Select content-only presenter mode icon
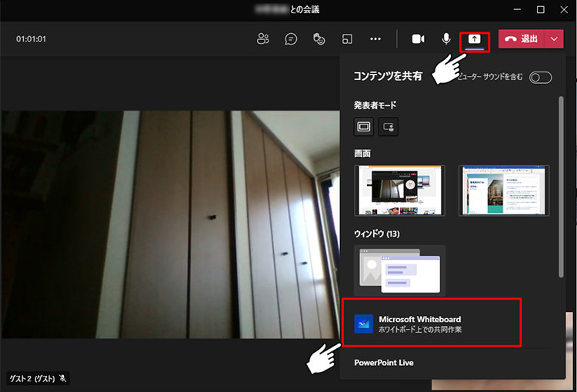 (364, 127)
